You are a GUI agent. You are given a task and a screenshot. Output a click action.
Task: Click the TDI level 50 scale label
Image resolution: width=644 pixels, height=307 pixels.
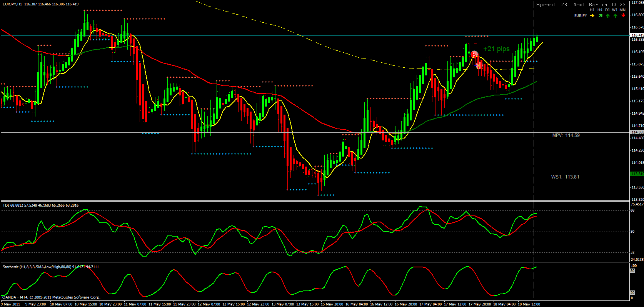pyautogui.click(x=633, y=232)
